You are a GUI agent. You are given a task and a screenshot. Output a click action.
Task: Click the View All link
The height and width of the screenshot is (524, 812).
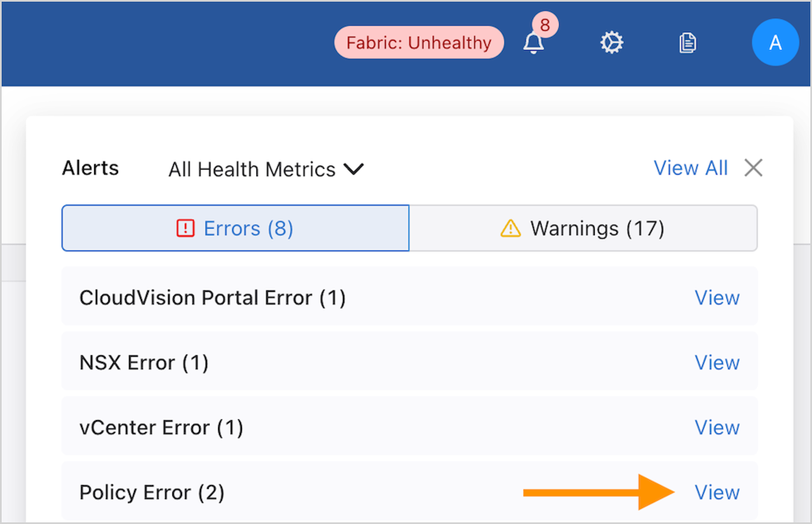(691, 168)
